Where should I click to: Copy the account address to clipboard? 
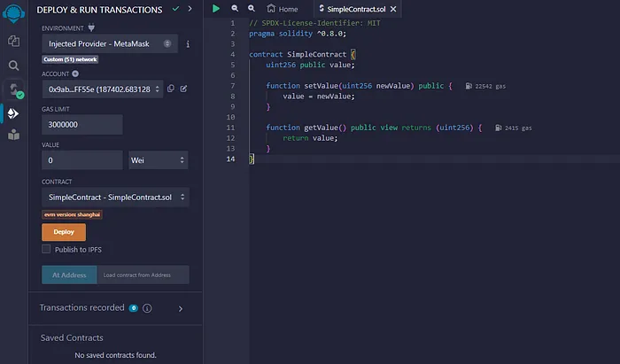tap(171, 89)
